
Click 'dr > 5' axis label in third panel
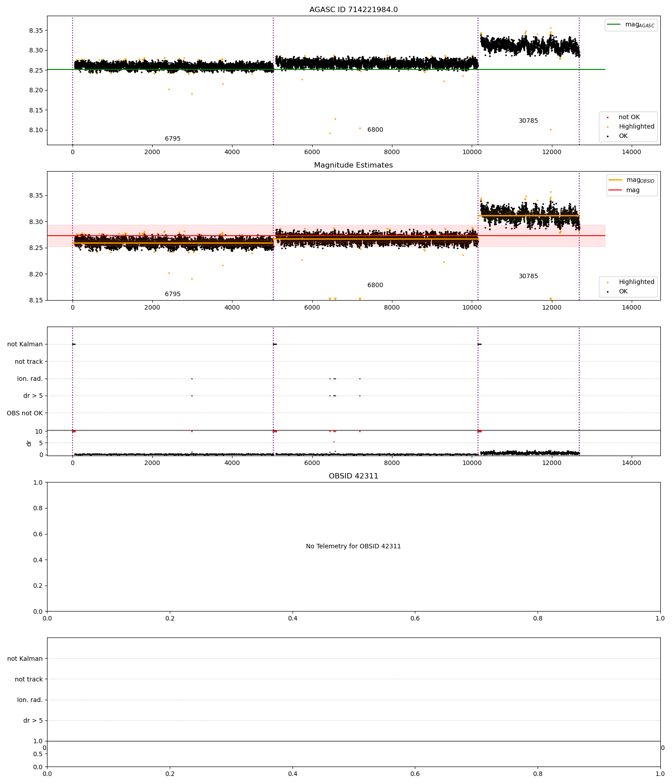(33, 396)
